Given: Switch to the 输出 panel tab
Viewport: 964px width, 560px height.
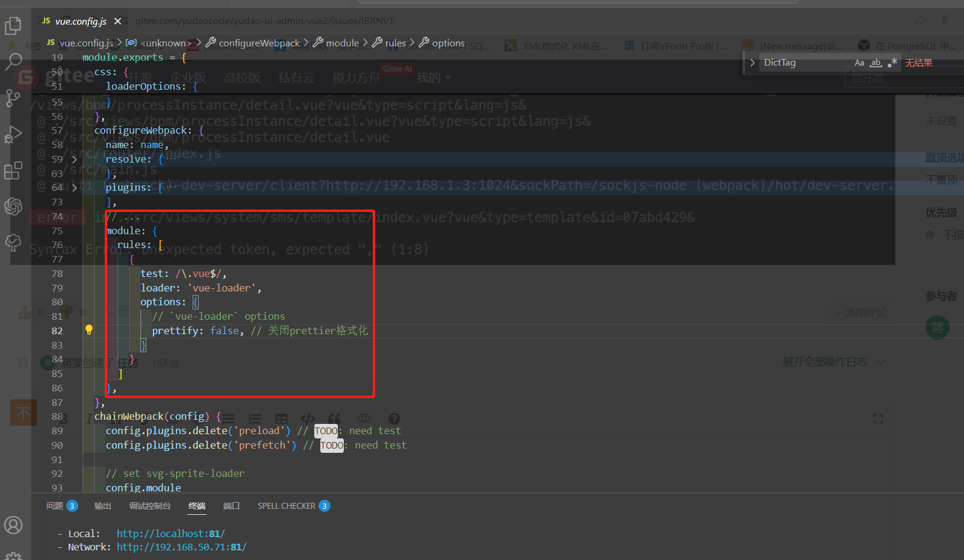Looking at the screenshot, I should 102,506.
